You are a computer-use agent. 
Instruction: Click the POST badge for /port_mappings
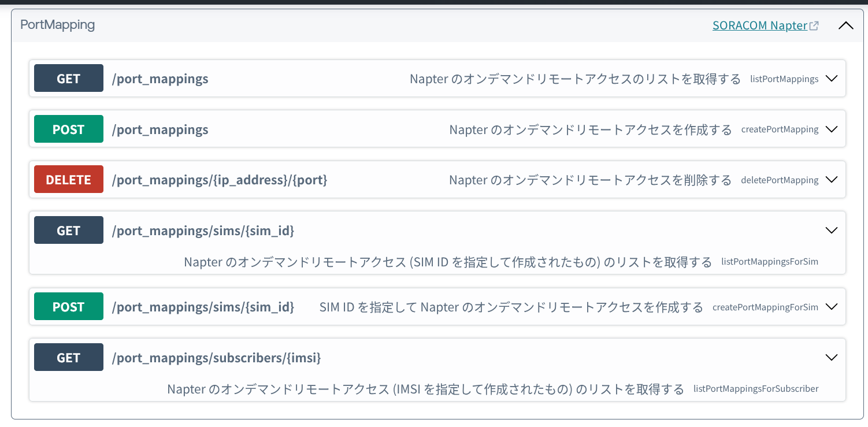tap(69, 129)
